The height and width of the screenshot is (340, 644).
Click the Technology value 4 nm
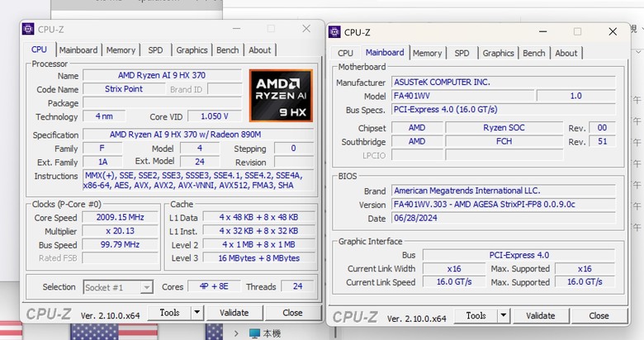tap(104, 116)
